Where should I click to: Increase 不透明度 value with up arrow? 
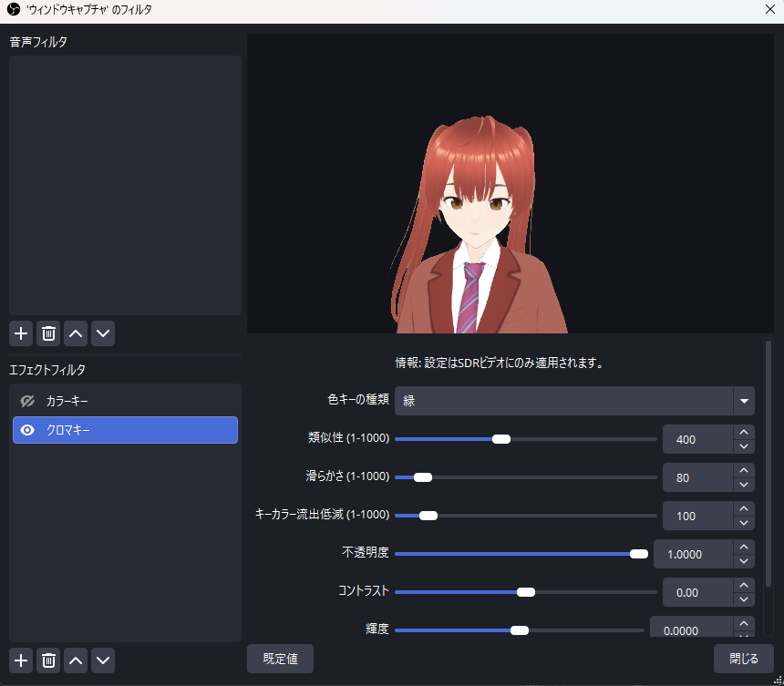coord(744,548)
